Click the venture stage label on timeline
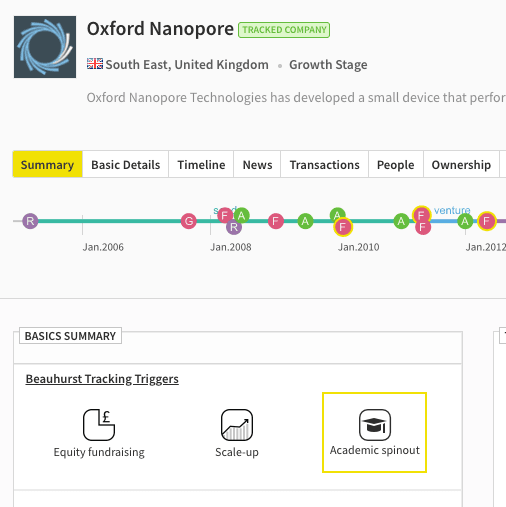 pos(452,210)
